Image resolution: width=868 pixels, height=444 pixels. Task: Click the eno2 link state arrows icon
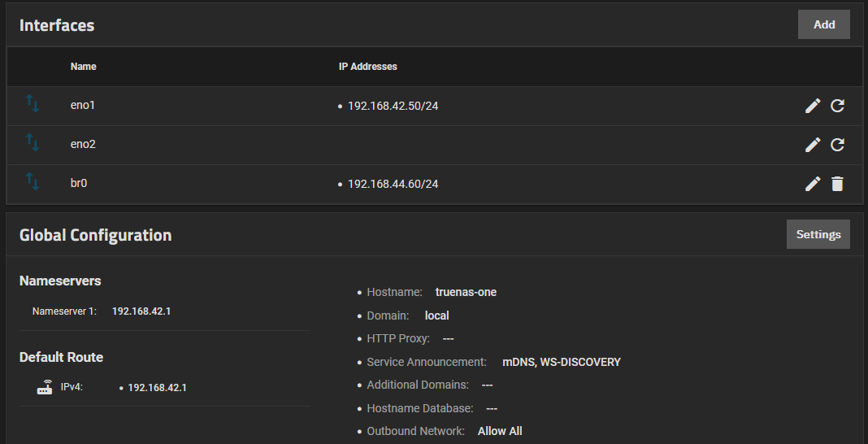tap(33, 143)
